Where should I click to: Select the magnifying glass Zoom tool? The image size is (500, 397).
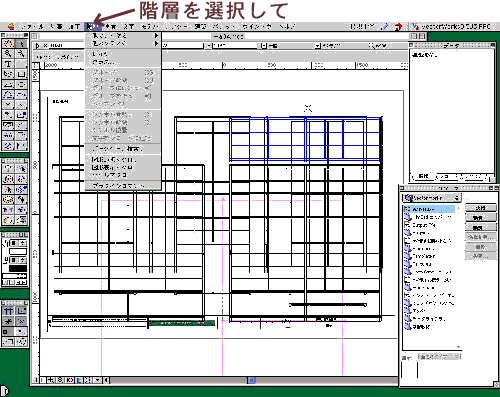point(8,54)
